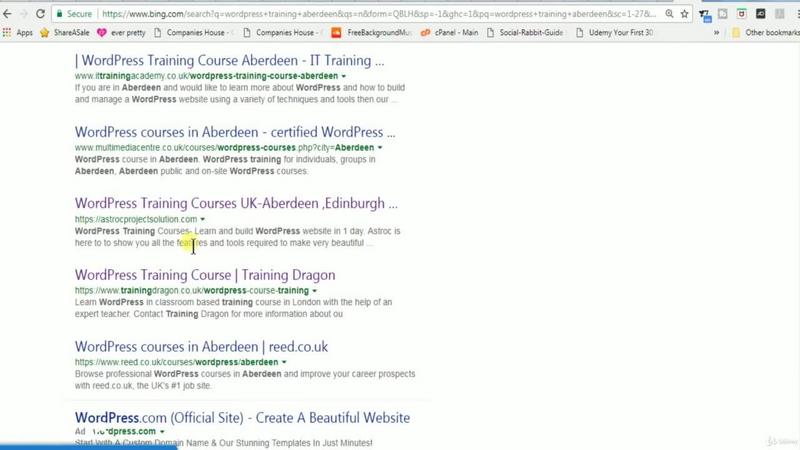
Task: Open the WordPress.com (Official Site) ad result
Action: (x=242, y=418)
